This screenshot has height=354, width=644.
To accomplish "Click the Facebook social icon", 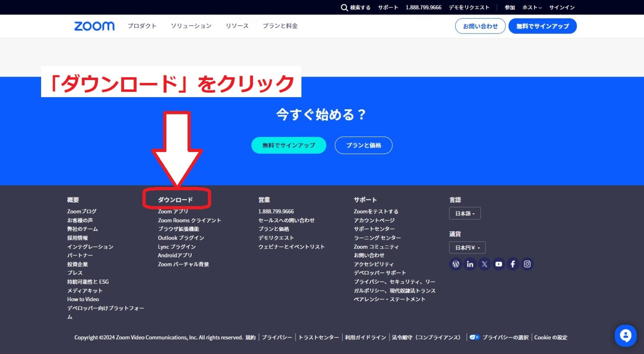I will [513, 264].
